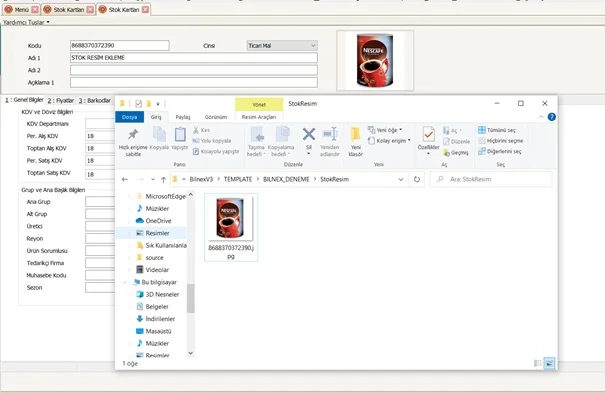Go back in Explorer navigation
This screenshot has height=393, width=605.
pos(125,179)
